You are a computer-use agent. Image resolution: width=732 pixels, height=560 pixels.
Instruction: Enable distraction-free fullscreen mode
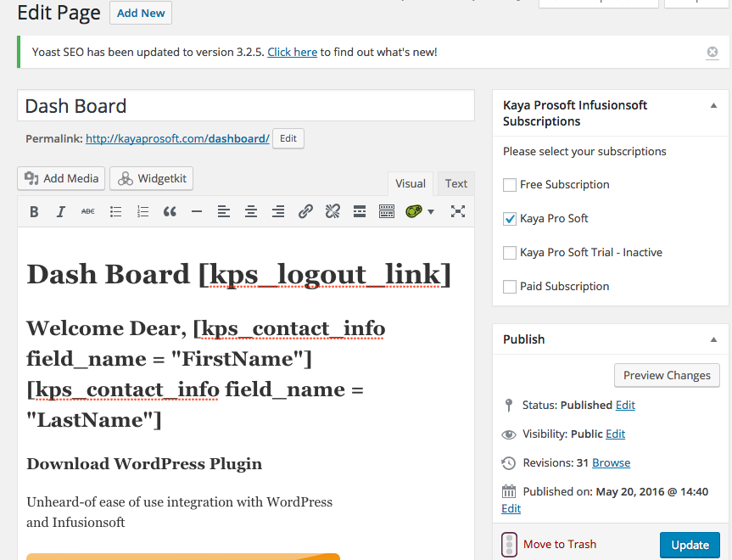pyautogui.click(x=458, y=212)
